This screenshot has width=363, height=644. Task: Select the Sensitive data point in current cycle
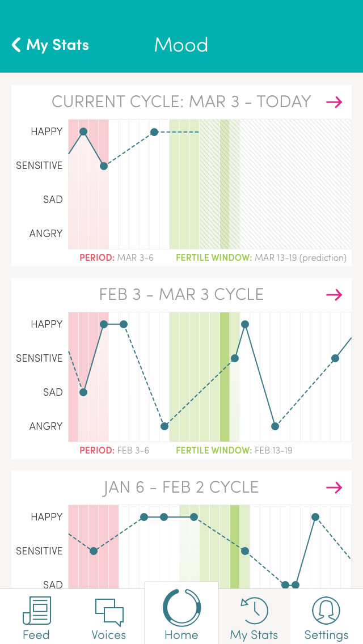pyautogui.click(x=104, y=166)
